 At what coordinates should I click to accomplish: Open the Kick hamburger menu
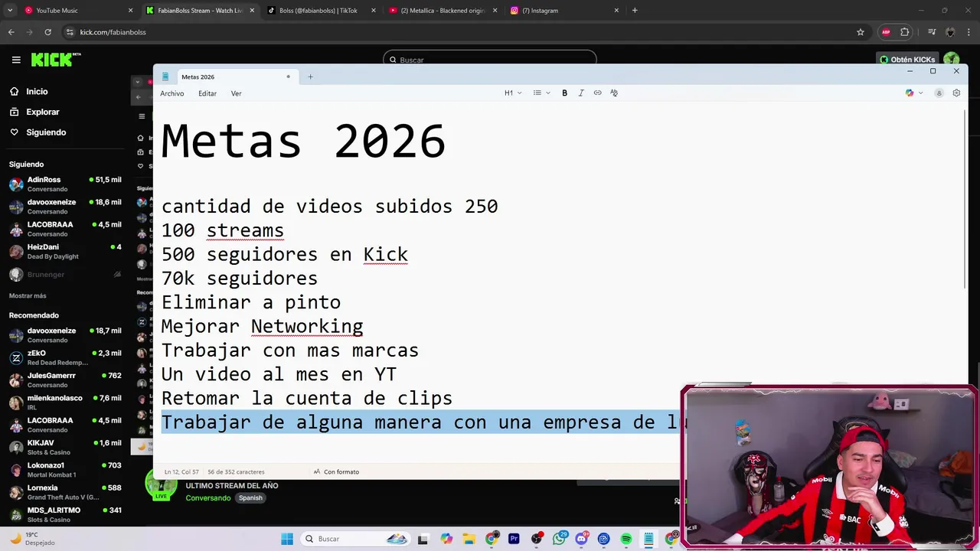[16, 60]
